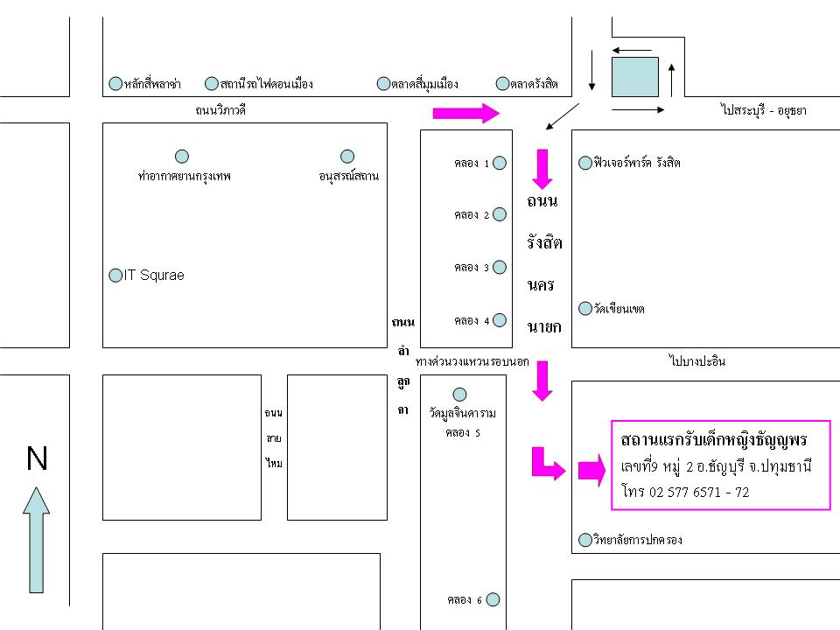Screen dimensions: 840x630
Task: Click the address line เลขที่9 หมู่ 2
Action: (x=717, y=466)
